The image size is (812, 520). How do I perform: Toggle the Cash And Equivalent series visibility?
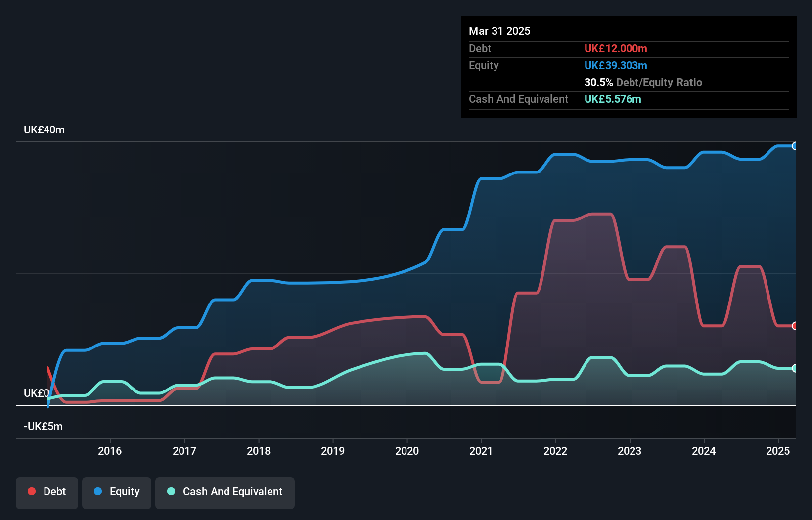[x=225, y=492]
